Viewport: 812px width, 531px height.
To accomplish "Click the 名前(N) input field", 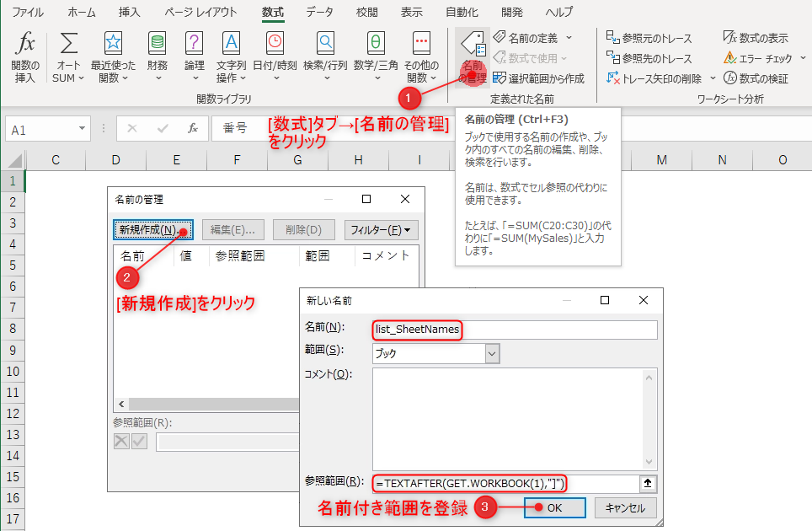I will [x=515, y=330].
